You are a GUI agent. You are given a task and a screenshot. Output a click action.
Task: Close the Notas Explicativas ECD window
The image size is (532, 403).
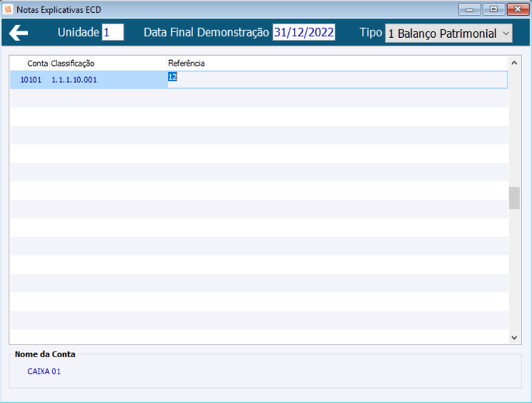(518, 9)
